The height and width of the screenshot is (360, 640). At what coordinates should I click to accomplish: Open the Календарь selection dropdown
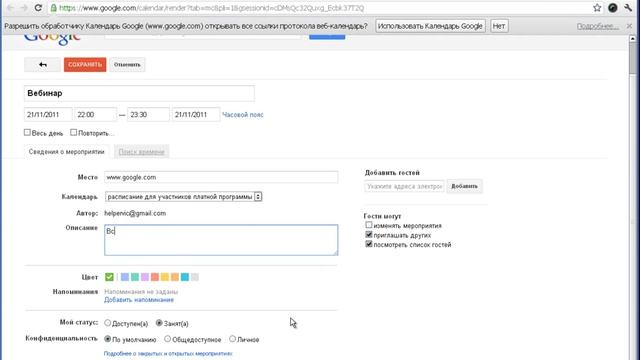pos(183,197)
